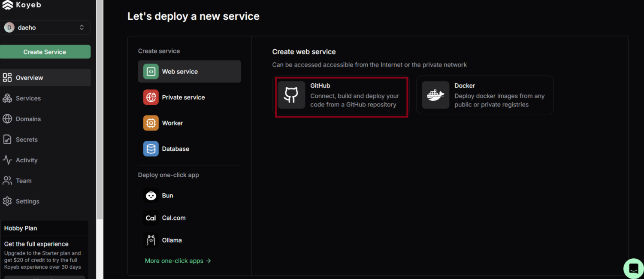This screenshot has width=644, height=279.
Task: Open Settings from the sidebar
Action: tap(45, 201)
